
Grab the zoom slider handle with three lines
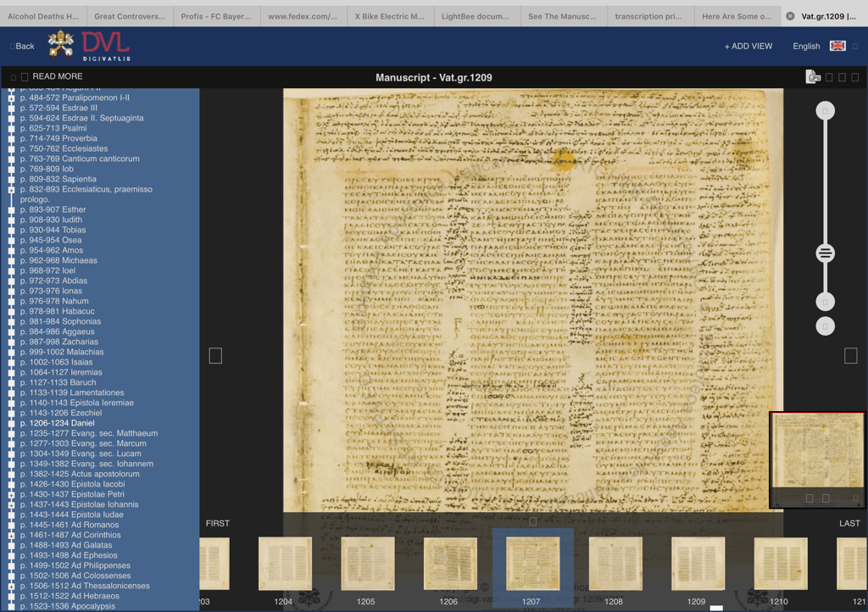(x=825, y=253)
